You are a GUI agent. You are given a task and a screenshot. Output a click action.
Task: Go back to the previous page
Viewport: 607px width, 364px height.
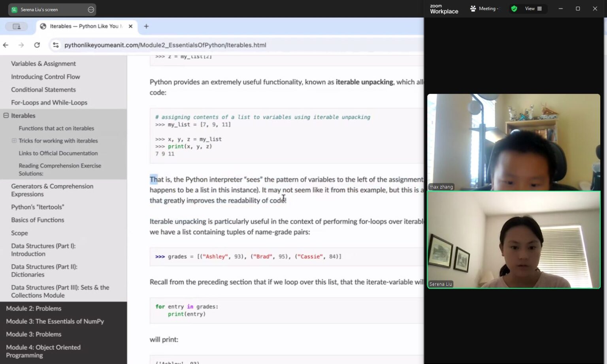pos(6,45)
